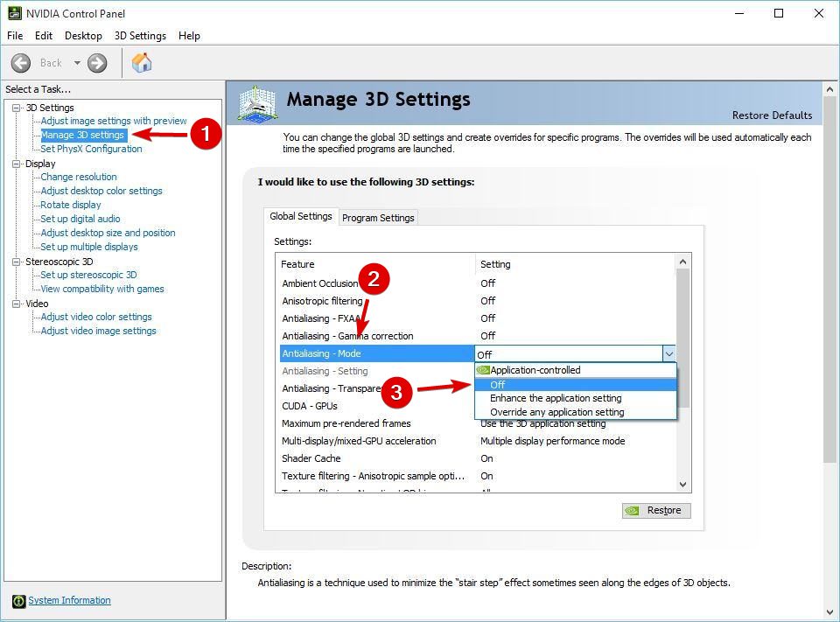Select Adjust image settings with preview

[114, 121]
